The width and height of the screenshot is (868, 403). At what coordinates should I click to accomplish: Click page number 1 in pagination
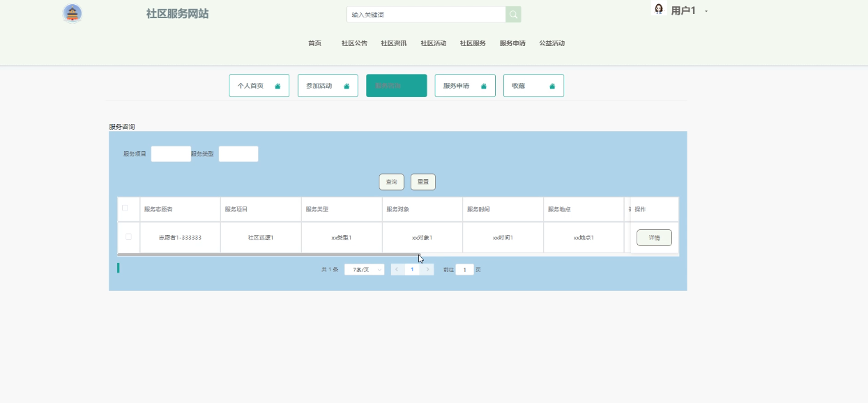(413, 269)
